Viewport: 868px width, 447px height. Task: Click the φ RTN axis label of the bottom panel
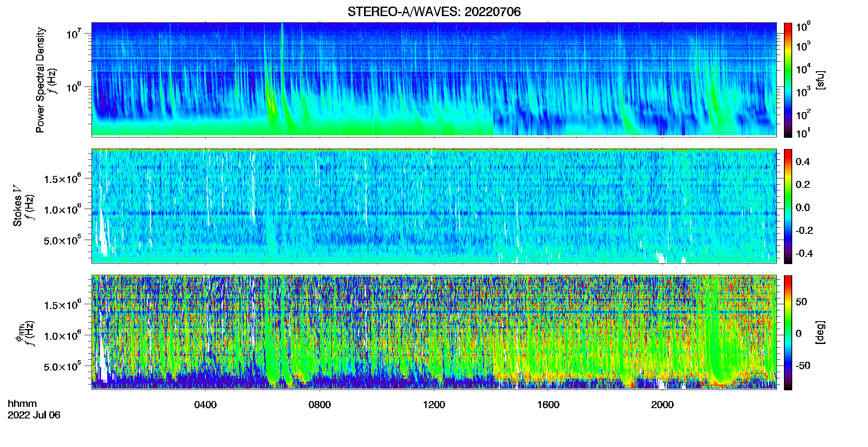coord(19,333)
